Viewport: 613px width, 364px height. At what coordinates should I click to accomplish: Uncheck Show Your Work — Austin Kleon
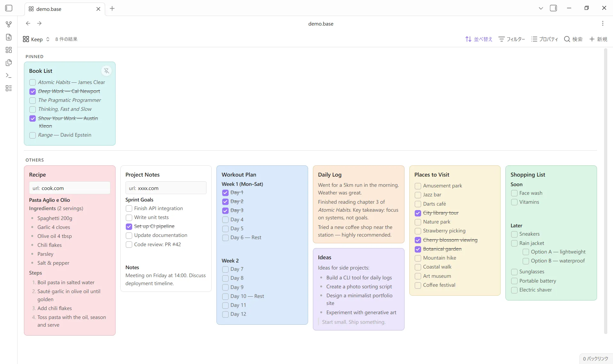pyautogui.click(x=33, y=118)
